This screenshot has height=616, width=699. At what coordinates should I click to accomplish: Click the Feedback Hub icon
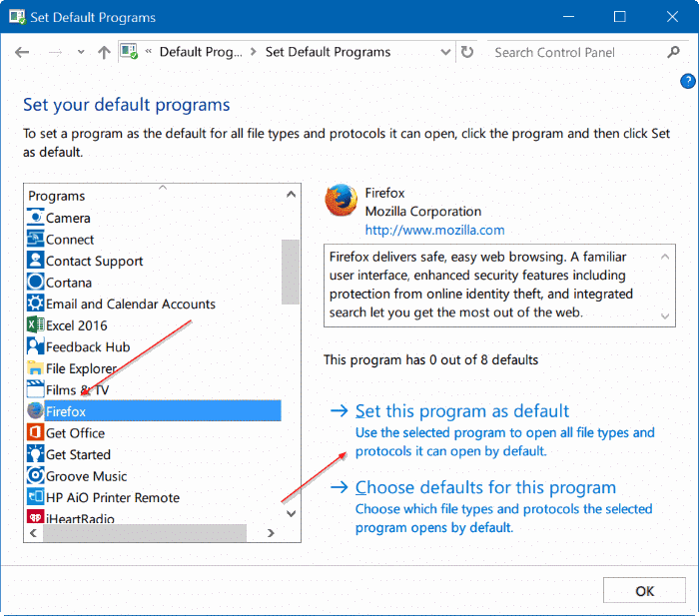point(35,346)
